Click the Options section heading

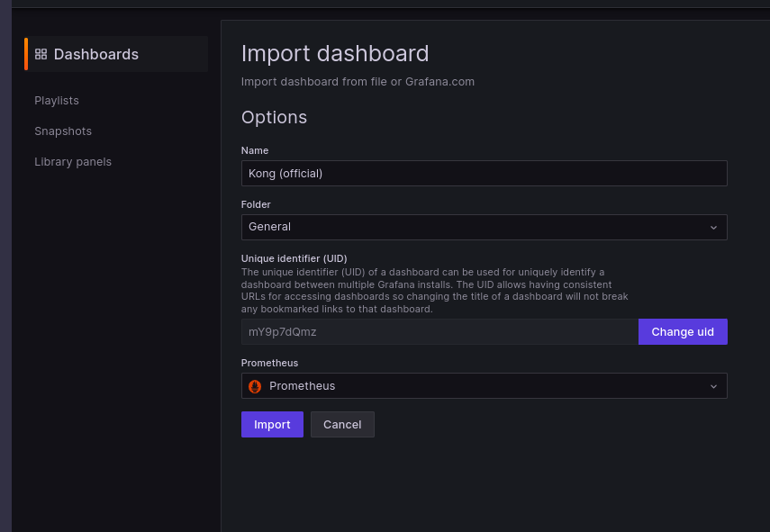click(274, 117)
